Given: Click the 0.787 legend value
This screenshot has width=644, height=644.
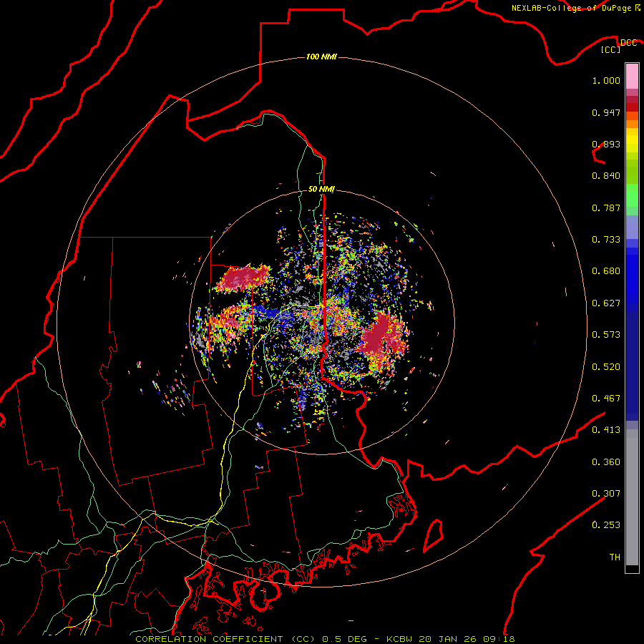Looking at the screenshot, I should [606, 208].
